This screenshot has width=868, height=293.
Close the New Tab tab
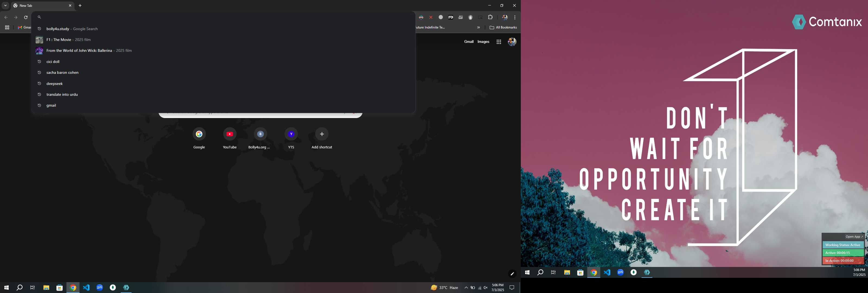click(70, 6)
